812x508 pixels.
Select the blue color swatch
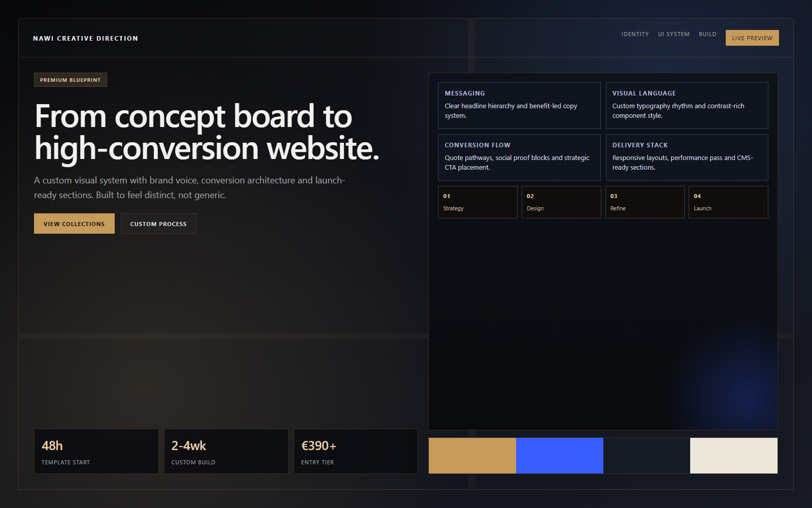[x=559, y=455]
